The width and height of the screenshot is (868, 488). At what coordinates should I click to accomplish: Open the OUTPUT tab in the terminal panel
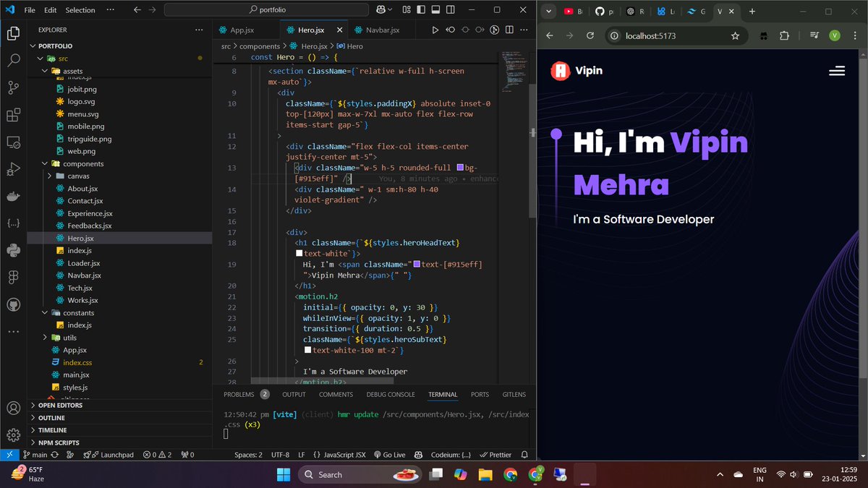click(x=294, y=394)
